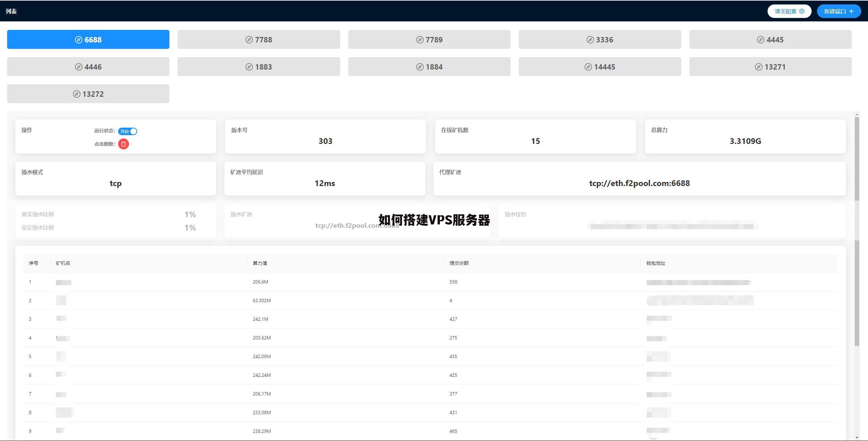The height and width of the screenshot is (441, 868).
Task: Switch to port 7789 tab
Action: point(429,39)
